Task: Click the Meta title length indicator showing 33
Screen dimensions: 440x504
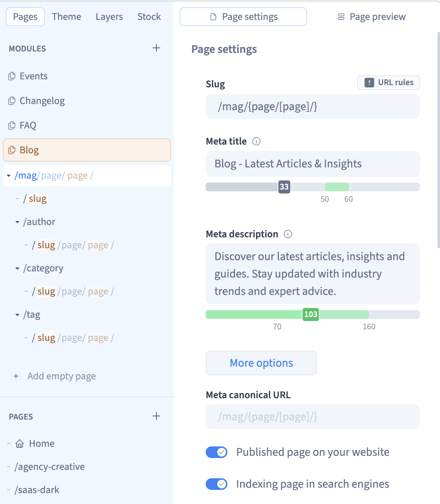Action: [284, 187]
